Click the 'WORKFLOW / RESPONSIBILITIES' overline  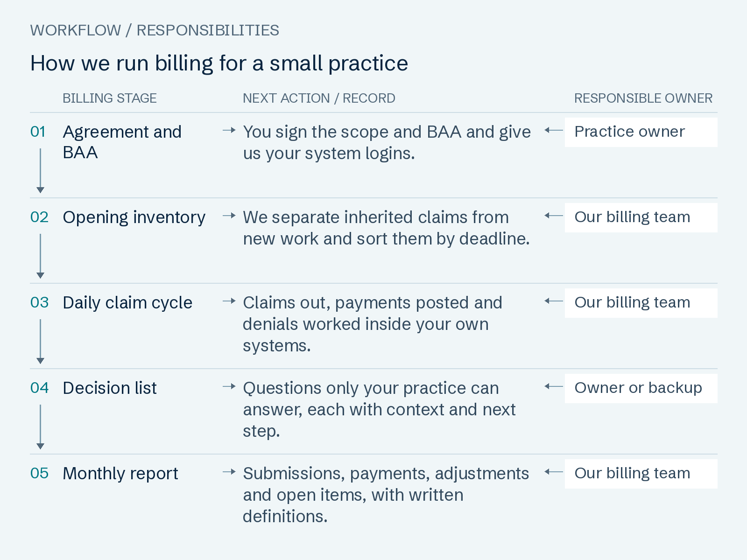tap(155, 30)
